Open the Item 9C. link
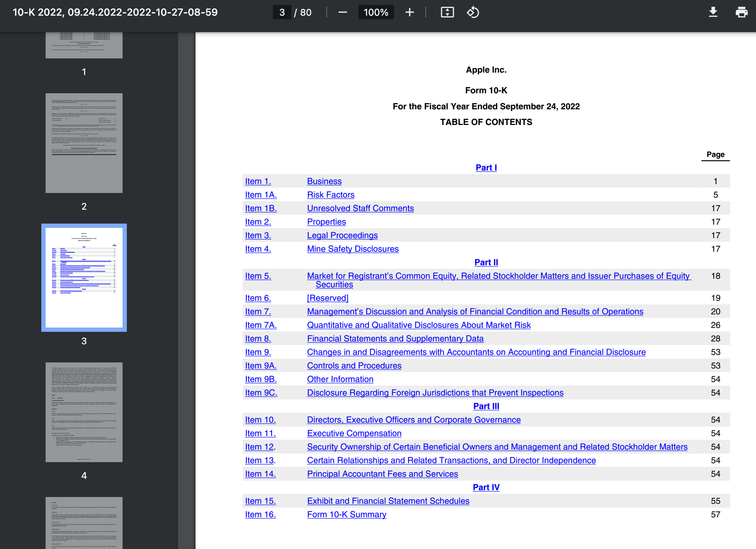The height and width of the screenshot is (549, 756). tap(261, 393)
